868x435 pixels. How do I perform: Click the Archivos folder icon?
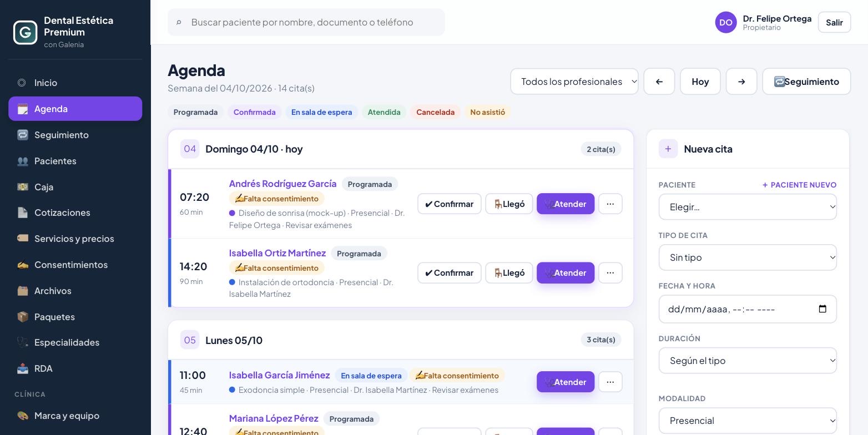point(22,291)
